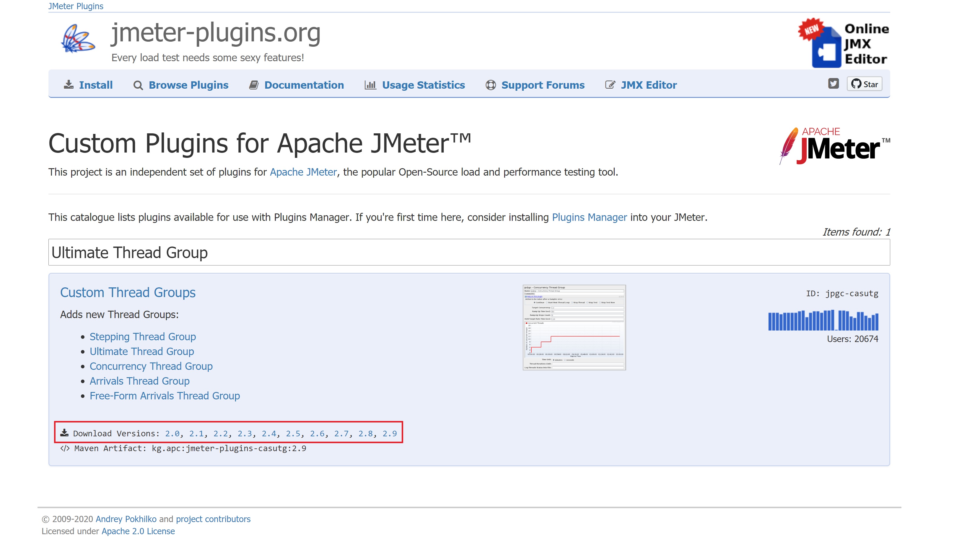The image size is (980, 554).
Task: Click the Download Versions icon
Action: (64, 433)
